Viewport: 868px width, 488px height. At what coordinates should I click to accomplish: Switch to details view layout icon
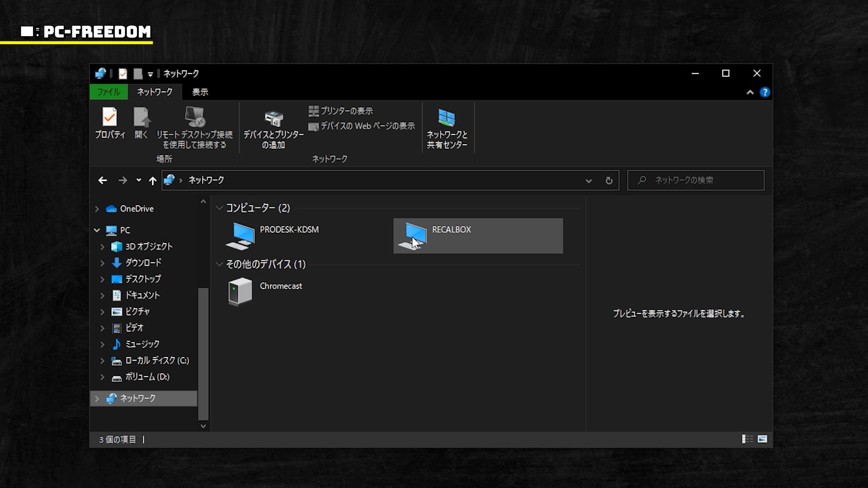point(747,439)
